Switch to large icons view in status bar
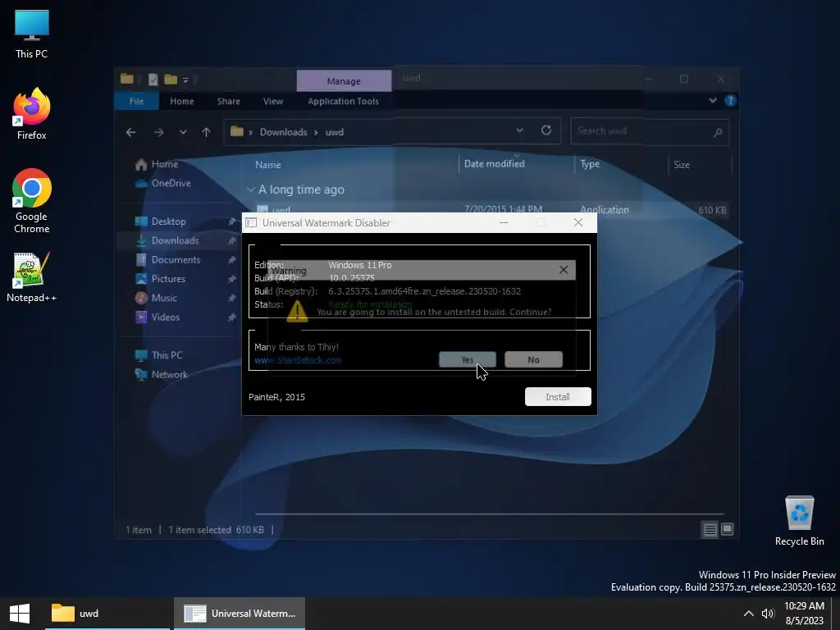 [x=727, y=530]
